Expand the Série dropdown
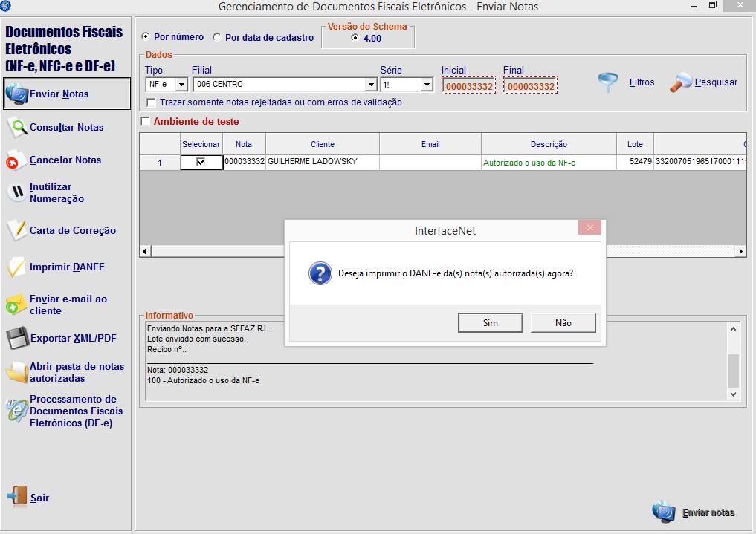 [426, 85]
